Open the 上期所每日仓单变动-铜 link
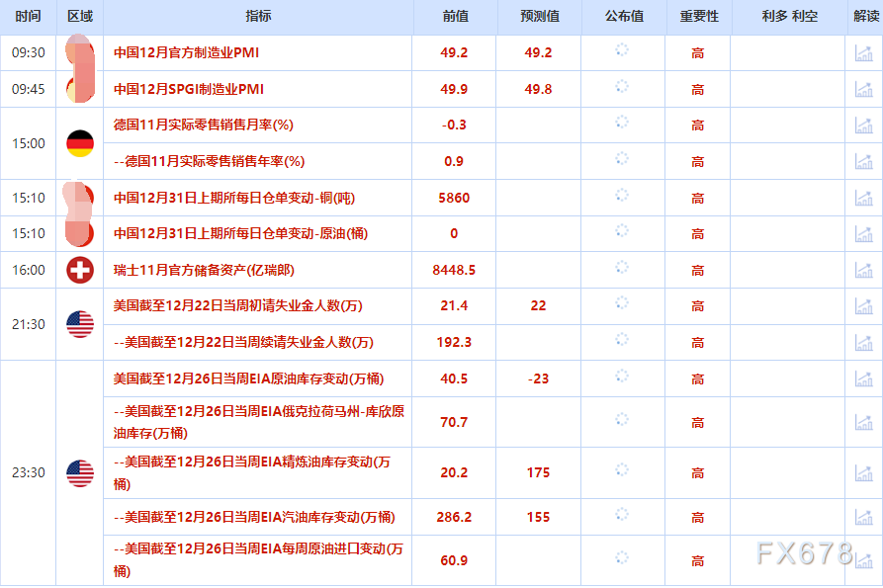883x588 pixels. coord(234,197)
